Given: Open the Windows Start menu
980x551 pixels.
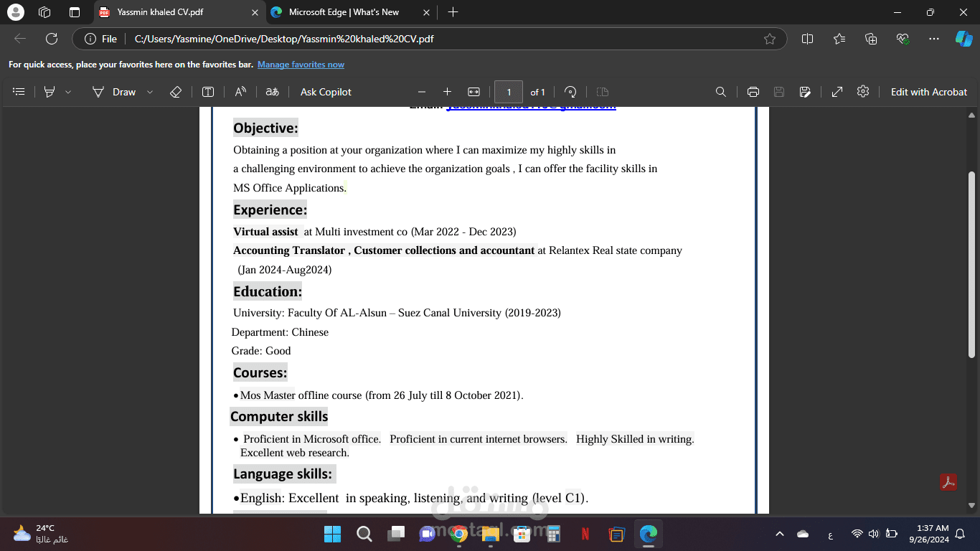Looking at the screenshot, I should coord(332,534).
